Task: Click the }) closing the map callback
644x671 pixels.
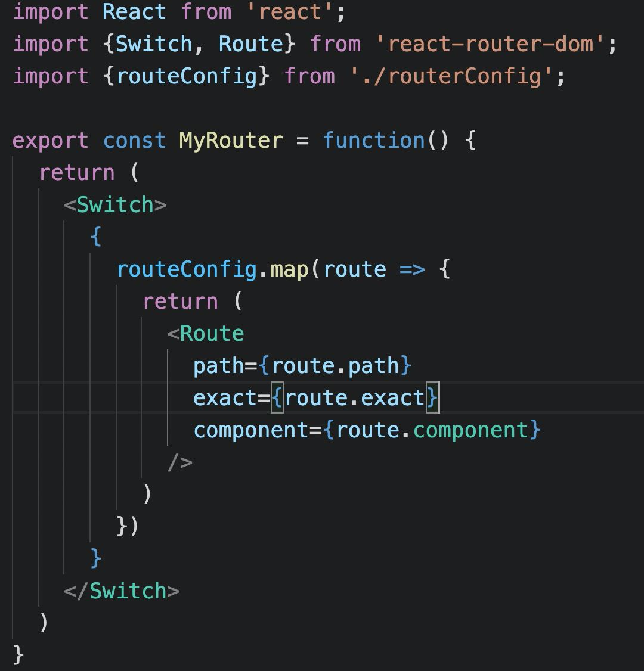Action: [128, 527]
